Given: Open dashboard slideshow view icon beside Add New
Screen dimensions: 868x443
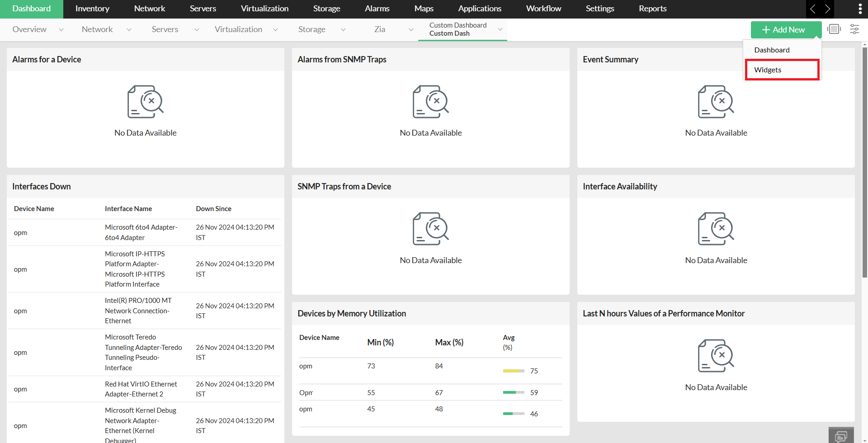Looking at the screenshot, I should point(834,29).
